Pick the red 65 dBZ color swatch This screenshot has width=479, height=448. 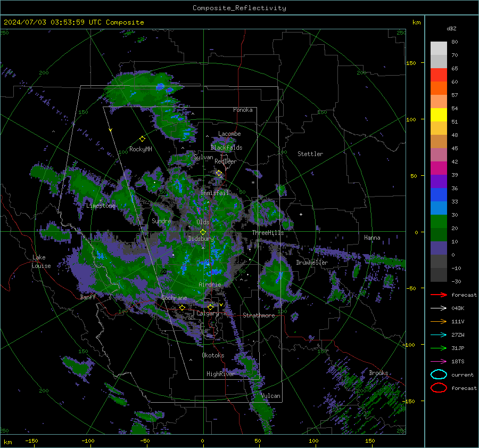pos(439,75)
